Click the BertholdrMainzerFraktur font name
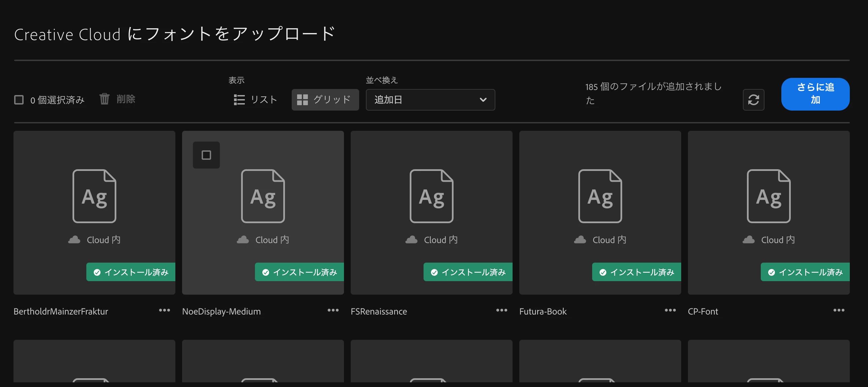The width and height of the screenshot is (868, 387). 61,311
